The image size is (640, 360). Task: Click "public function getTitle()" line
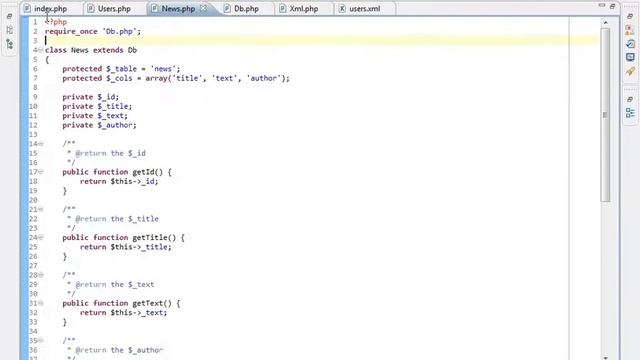(x=123, y=238)
